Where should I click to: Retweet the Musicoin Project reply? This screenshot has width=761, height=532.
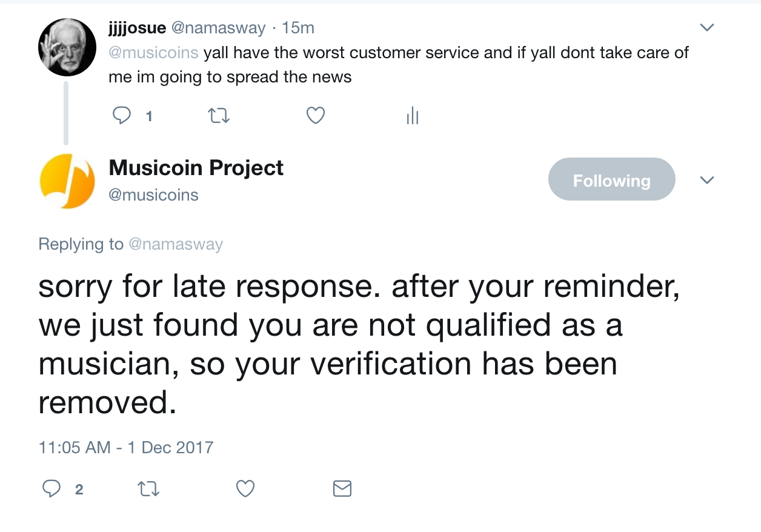click(x=148, y=488)
